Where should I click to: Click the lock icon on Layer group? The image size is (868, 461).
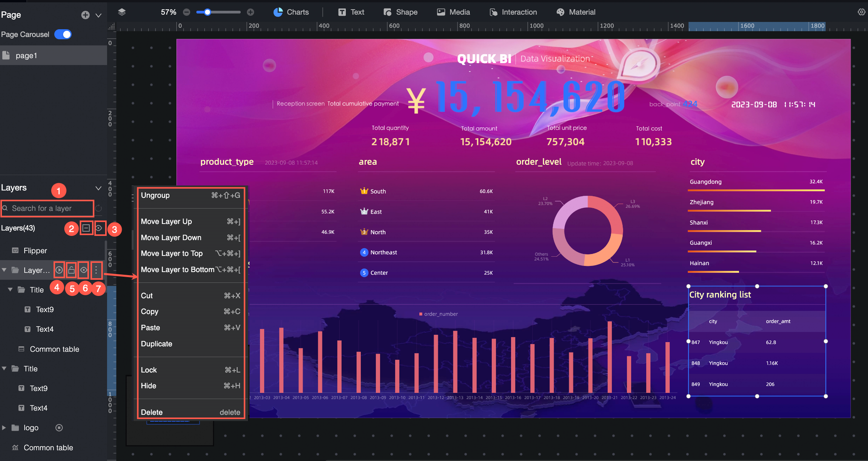click(71, 270)
